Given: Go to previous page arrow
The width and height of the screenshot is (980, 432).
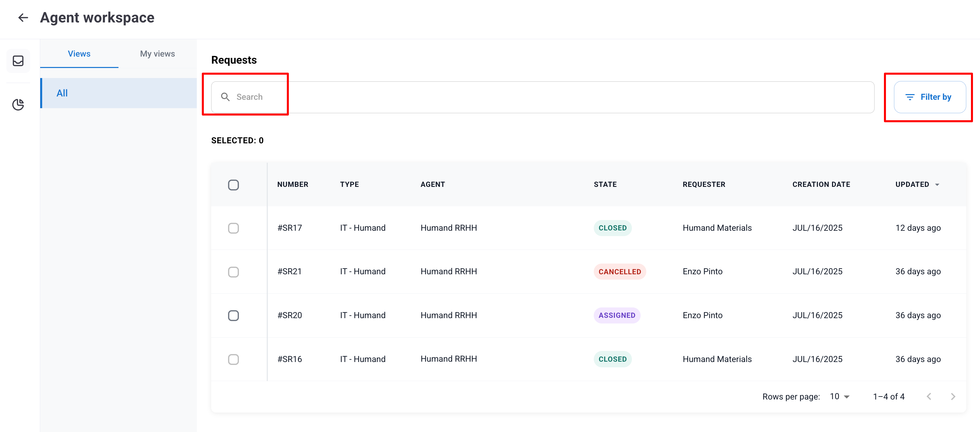Looking at the screenshot, I should click(929, 397).
